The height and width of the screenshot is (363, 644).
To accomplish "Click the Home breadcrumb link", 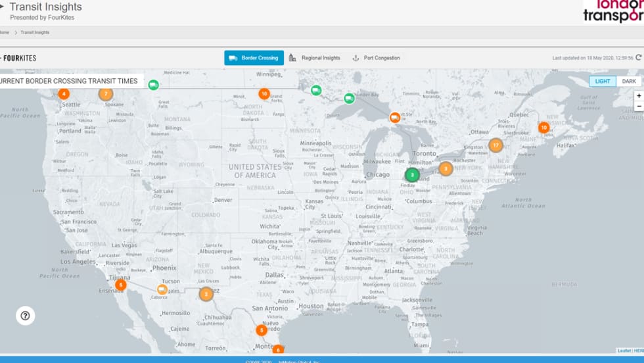I will coord(4,32).
